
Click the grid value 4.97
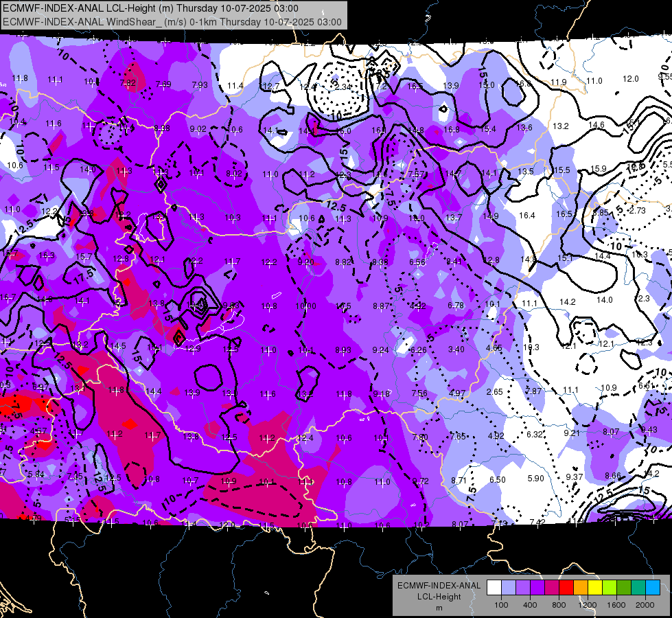tap(457, 393)
